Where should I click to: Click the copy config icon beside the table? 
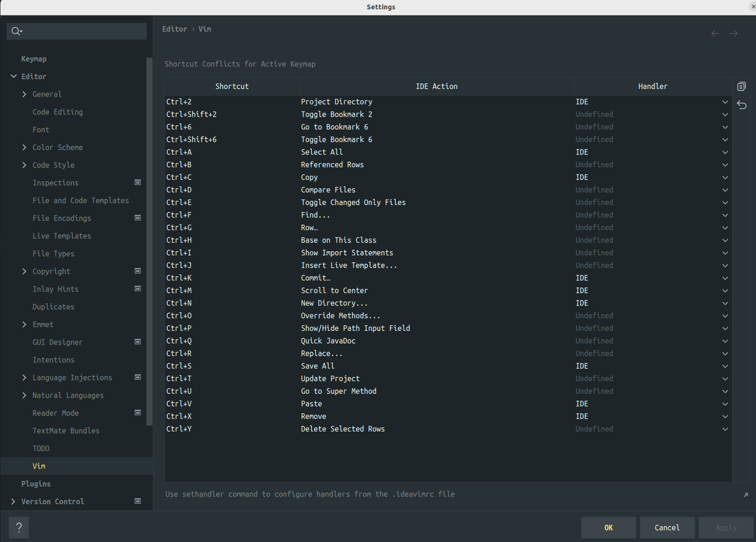tap(742, 86)
